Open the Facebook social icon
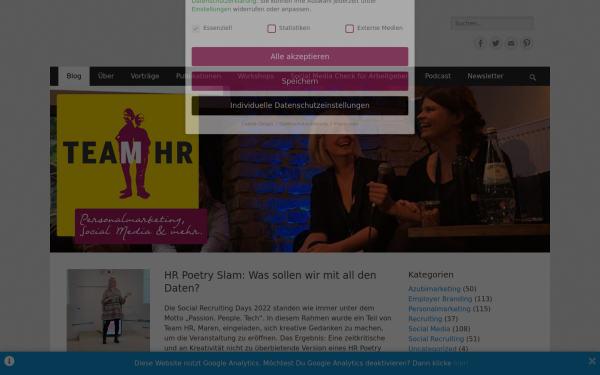This screenshot has height=375, width=600. click(480, 43)
